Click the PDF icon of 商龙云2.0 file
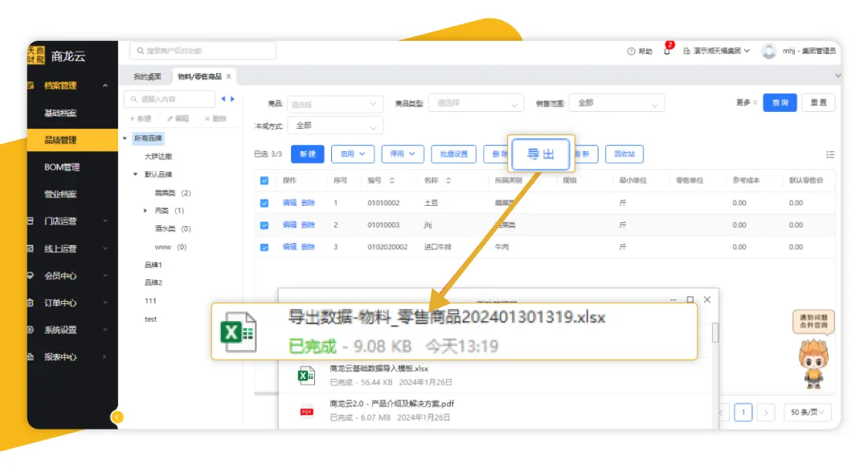Image resolution: width=868 pixels, height=473 pixels. [306, 411]
